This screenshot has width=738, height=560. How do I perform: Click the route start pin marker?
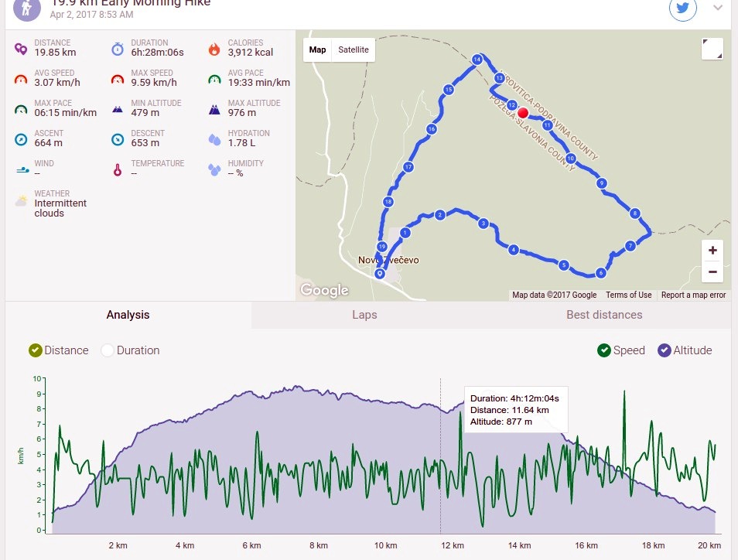[x=379, y=273]
